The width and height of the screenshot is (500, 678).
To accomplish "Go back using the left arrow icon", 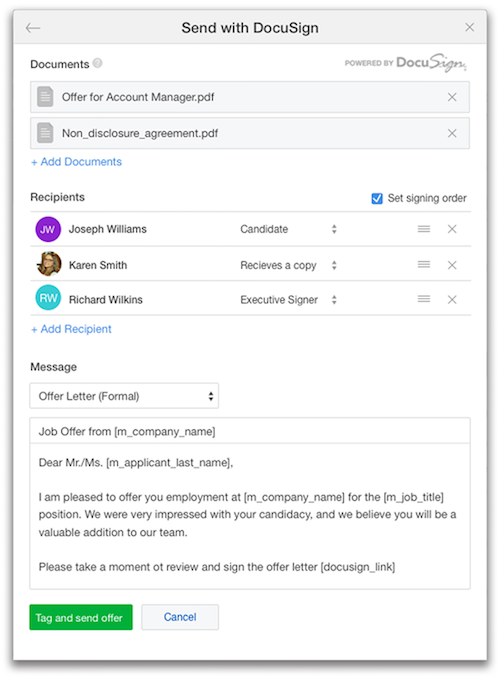I will pyautogui.click(x=33, y=28).
